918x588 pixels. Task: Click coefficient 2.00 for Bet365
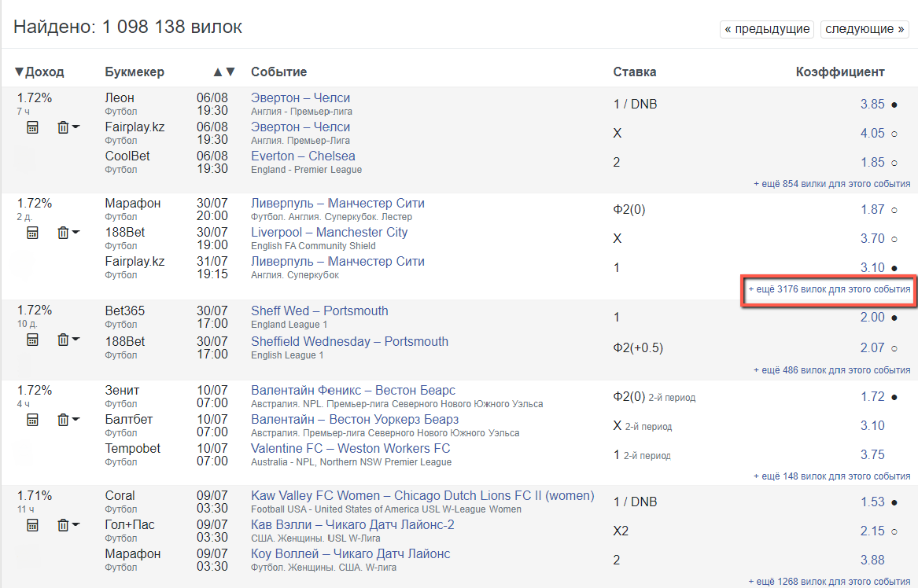[872, 317]
